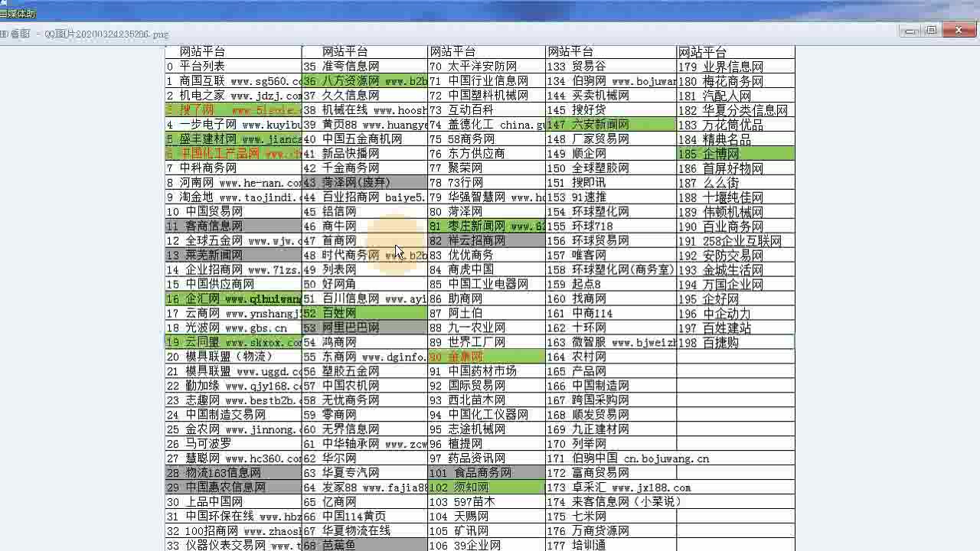Click green row 90 金泉网
The image size is (980, 551).
[x=486, y=357]
